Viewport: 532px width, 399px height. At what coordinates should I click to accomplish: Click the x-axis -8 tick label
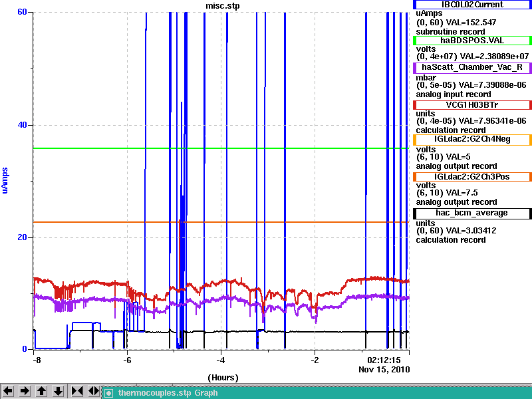tap(37, 360)
